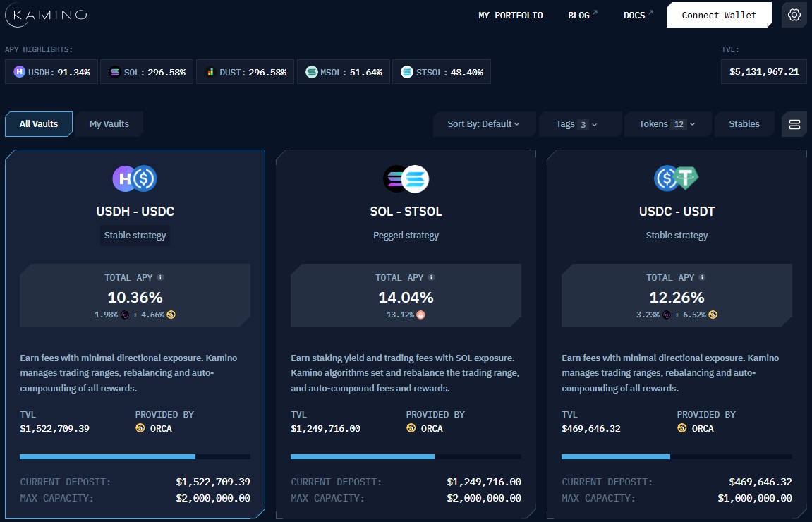The image size is (812, 522).
Task: Click the reward icon beside 1.98% on USDH-USDC
Action: click(x=125, y=315)
